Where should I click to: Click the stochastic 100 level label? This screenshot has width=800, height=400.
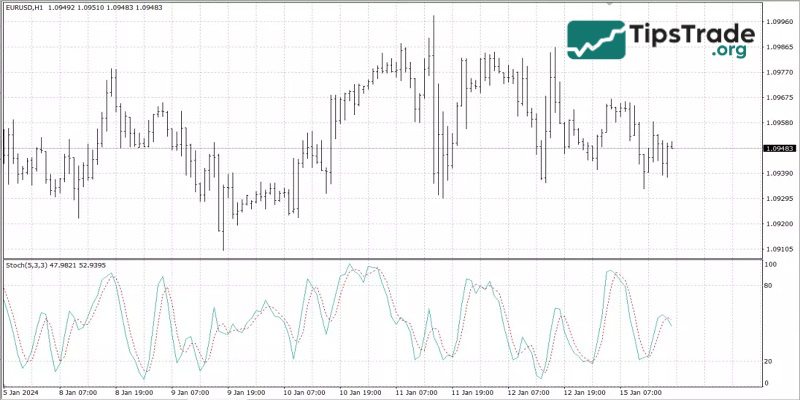pyautogui.click(x=770, y=265)
